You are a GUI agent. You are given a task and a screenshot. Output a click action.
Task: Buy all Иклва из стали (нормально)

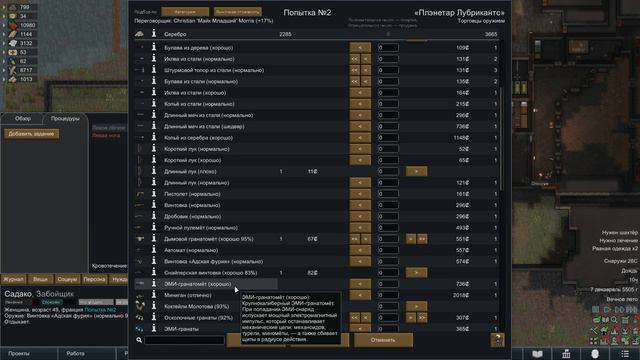(354, 59)
